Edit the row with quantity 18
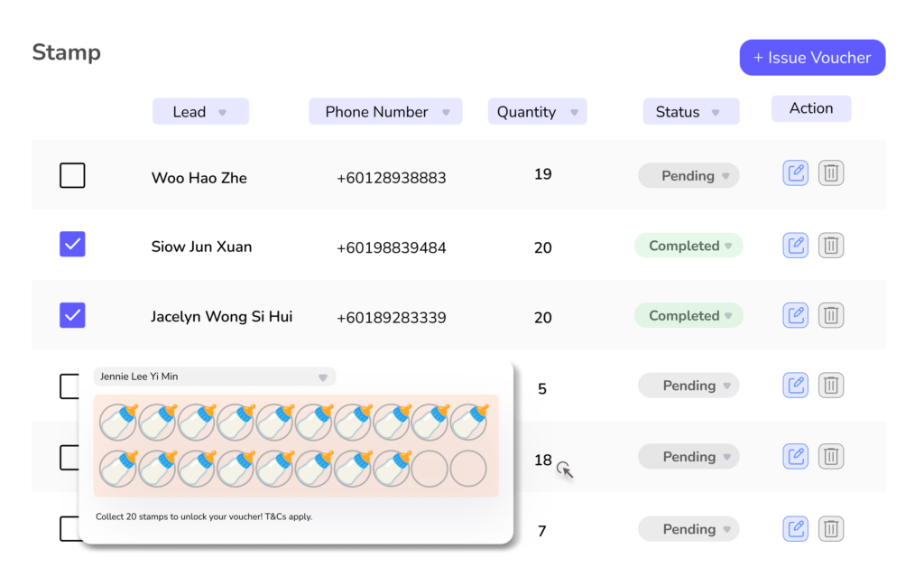Viewport: 924px width, 586px height. click(x=795, y=456)
